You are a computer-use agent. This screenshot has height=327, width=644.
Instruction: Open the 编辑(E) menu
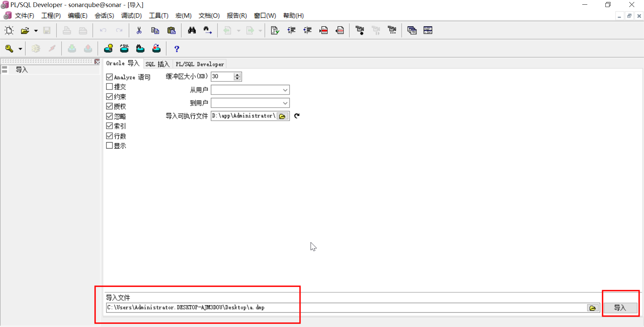tap(77, 16)
